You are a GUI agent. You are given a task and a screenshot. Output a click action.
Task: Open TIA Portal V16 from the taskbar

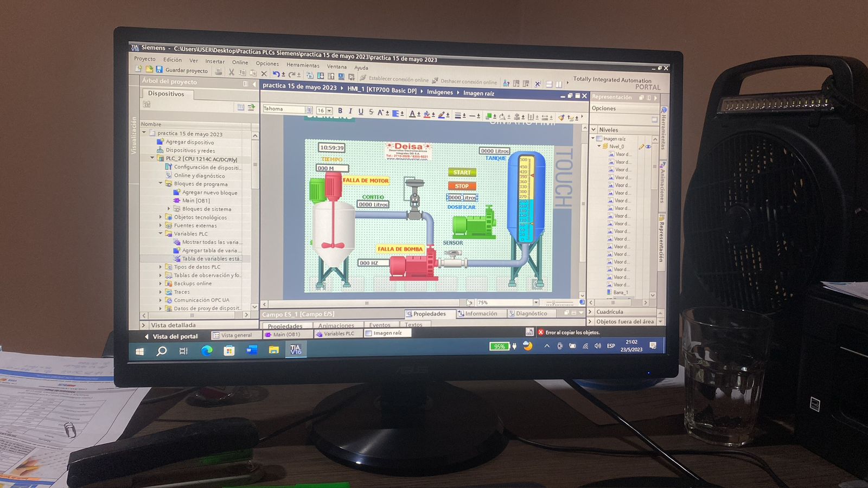(x=296, y=350)
